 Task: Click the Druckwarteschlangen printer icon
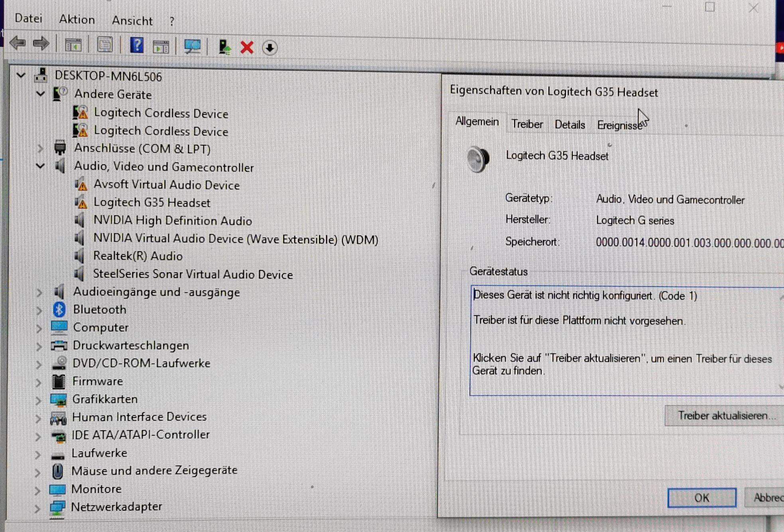(x=59, y=346)
